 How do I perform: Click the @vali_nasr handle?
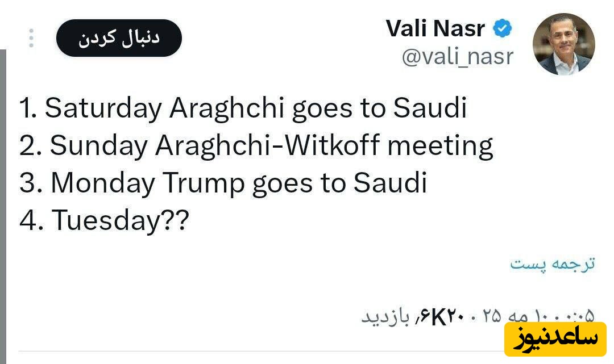tap(457, 57)
